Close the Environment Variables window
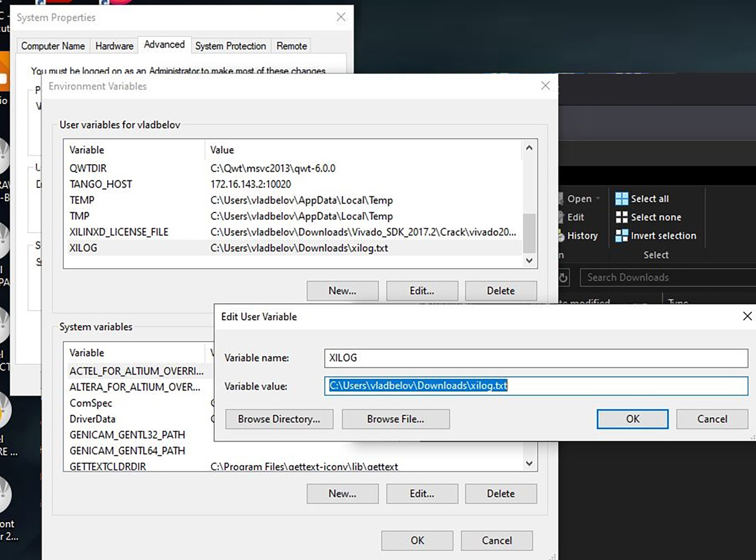The width and height of the screenshot is (756, 560). 545,86
